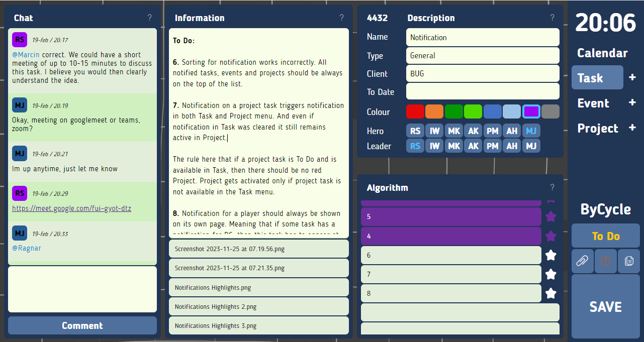Click the Type field showing General

pos(483,55)
